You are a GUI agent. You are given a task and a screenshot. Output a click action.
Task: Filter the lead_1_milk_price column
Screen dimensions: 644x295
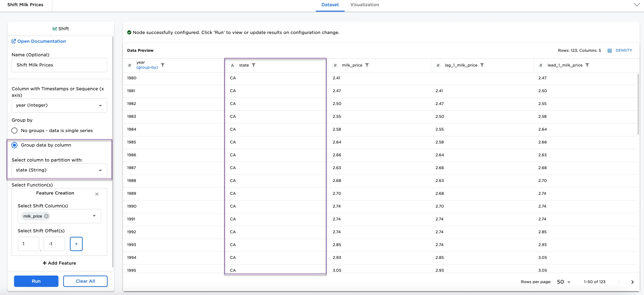pyautogui.click(x=587, y=65)
